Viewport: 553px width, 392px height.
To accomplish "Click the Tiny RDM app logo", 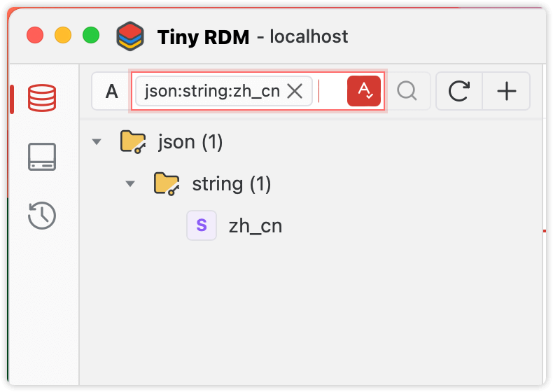I will click(130, 36).
